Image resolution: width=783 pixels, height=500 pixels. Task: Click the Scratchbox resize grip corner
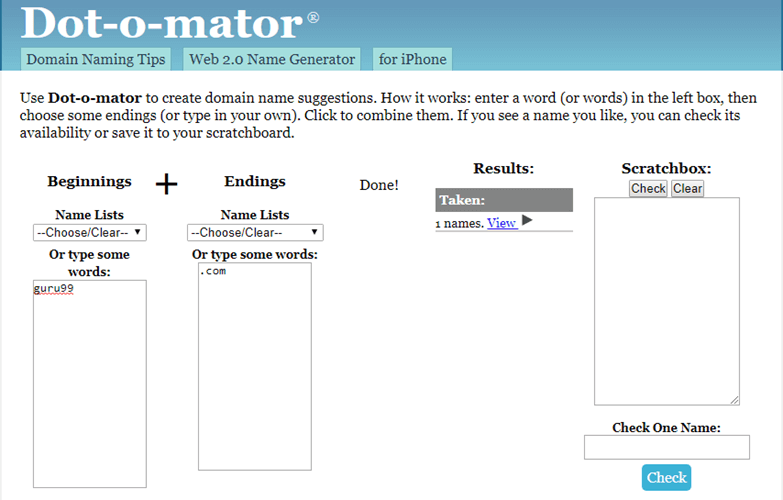click(x=735, y=400)
